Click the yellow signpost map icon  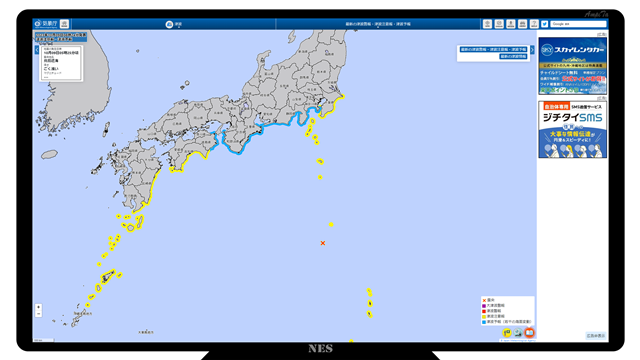tap(507, 333)
